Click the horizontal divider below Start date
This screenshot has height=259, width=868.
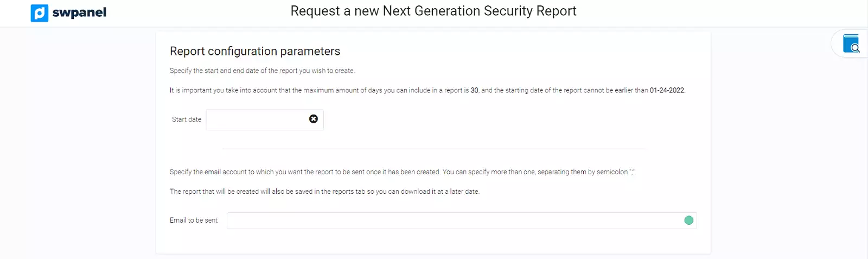tap(433, 149)
